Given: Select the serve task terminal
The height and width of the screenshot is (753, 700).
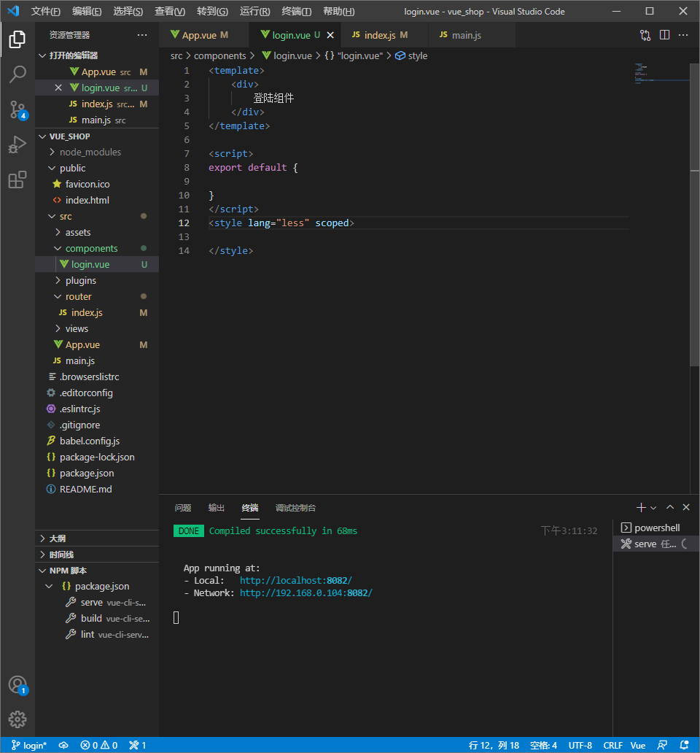Looking at the screenshot, I should click(x=656, y=544).
